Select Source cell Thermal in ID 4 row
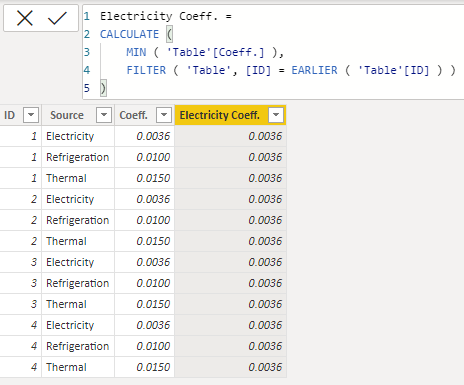464x385 pixels. (78, 367)
